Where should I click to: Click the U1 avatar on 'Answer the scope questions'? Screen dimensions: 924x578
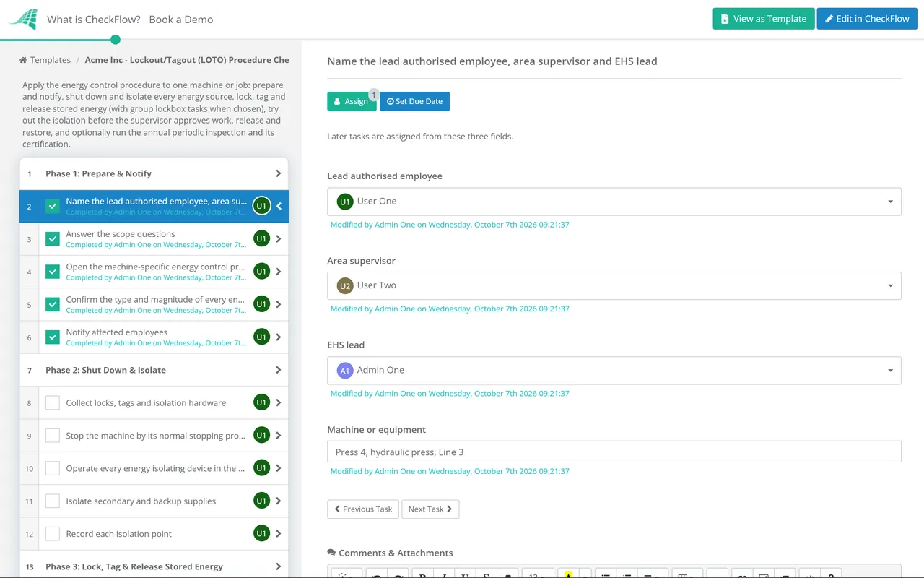(x=261, y=238)
